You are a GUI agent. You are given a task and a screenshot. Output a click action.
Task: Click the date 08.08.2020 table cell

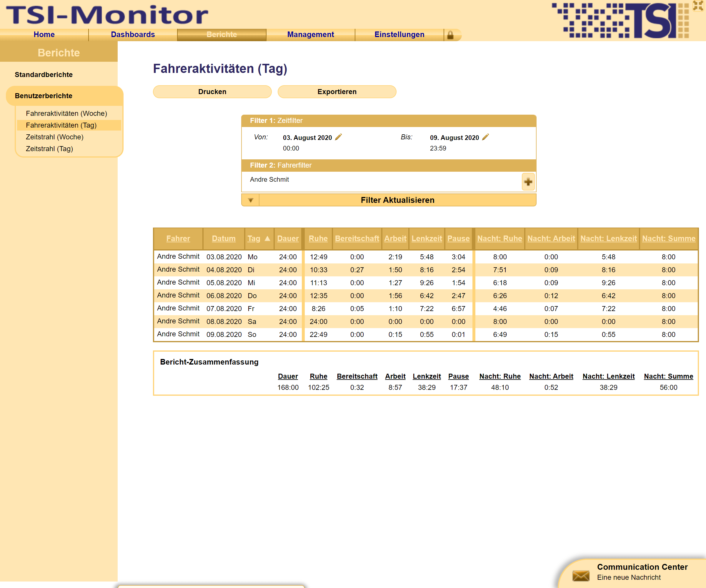224,322
